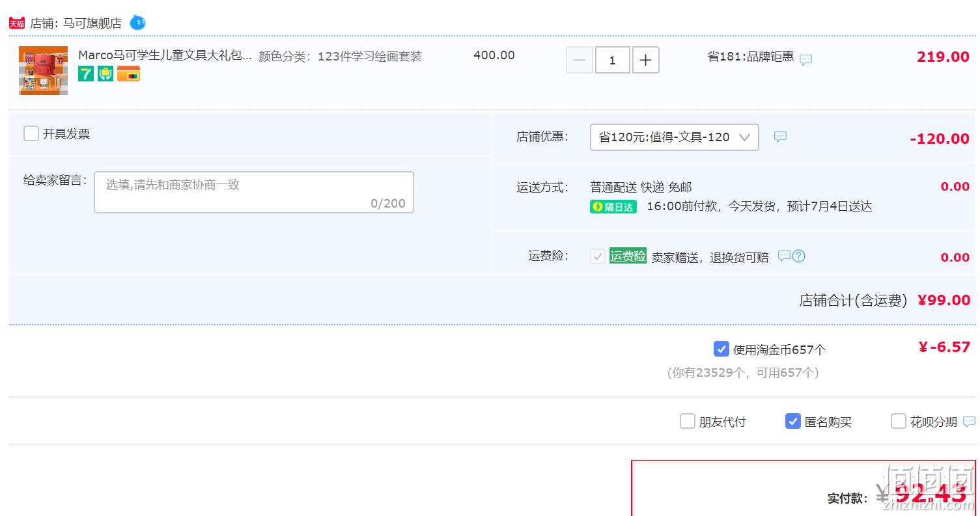This screenshot has height=516, width=980.
Task: Open the Marco stationery product thumbnail
Action: [x=44, y=70]
